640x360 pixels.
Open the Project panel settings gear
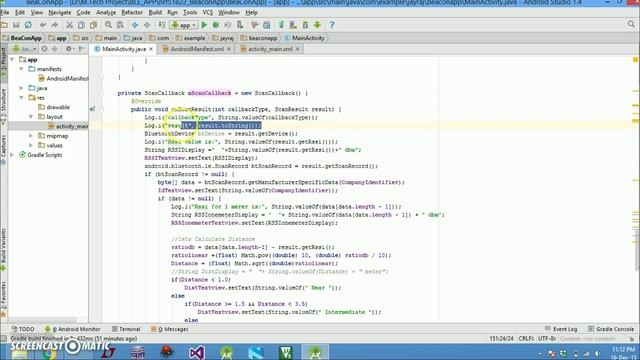(x=69, y=49)
